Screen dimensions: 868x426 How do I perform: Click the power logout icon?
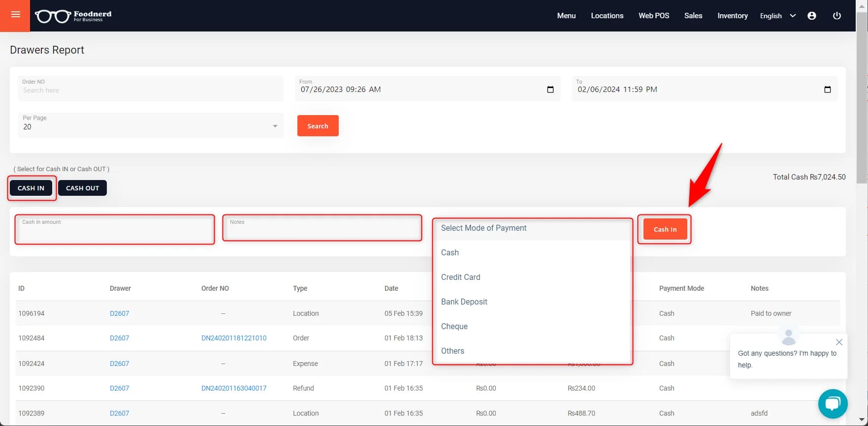(x=836, y=16)
